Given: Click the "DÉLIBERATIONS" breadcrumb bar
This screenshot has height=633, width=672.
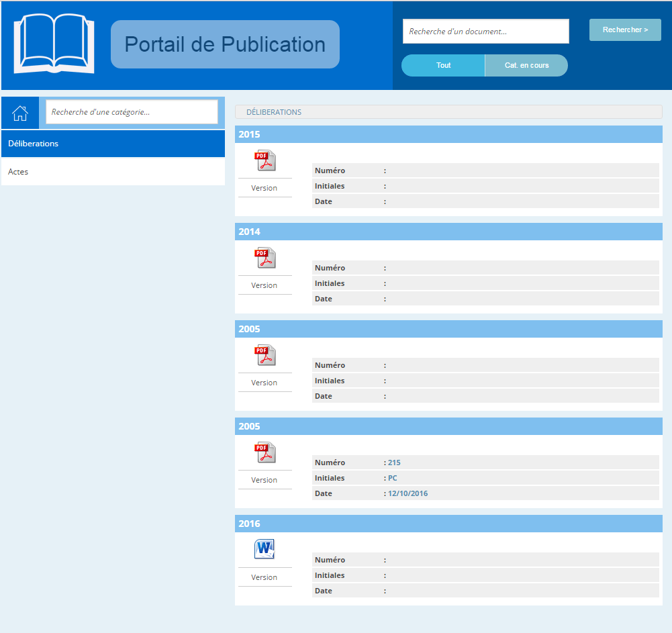Looking at the screenshot, I should click(448, 112).
